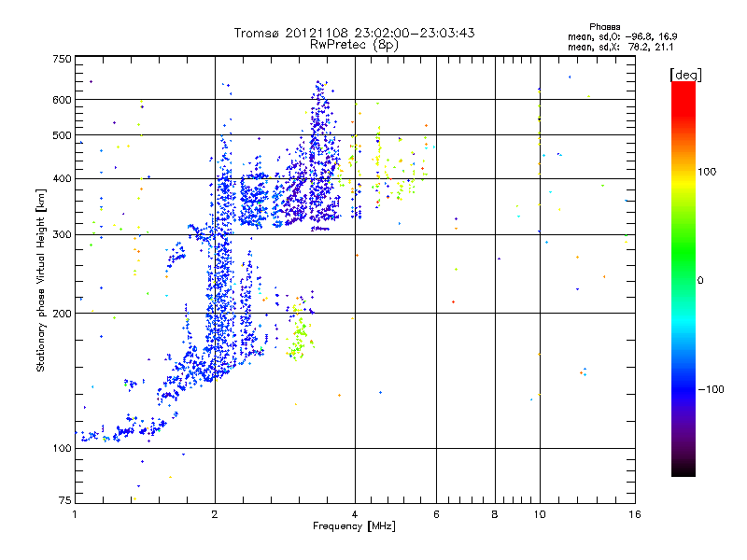
Task: Click the y-axis tick label '600'
Action: pos(62,100)
